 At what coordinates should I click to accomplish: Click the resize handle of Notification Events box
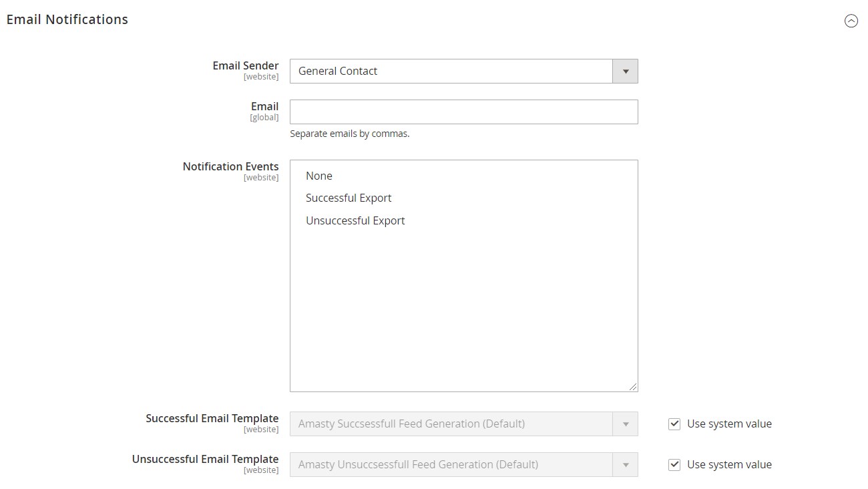point(632,386)
